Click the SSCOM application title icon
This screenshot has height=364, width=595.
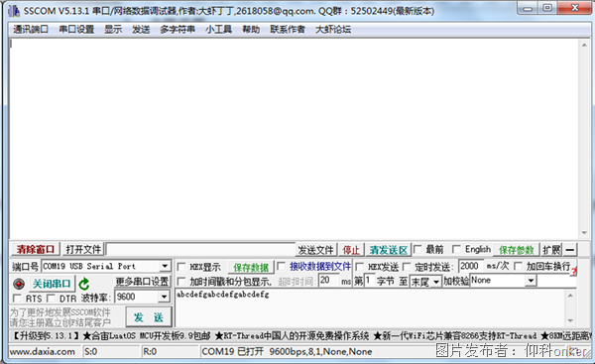(14, 11)
